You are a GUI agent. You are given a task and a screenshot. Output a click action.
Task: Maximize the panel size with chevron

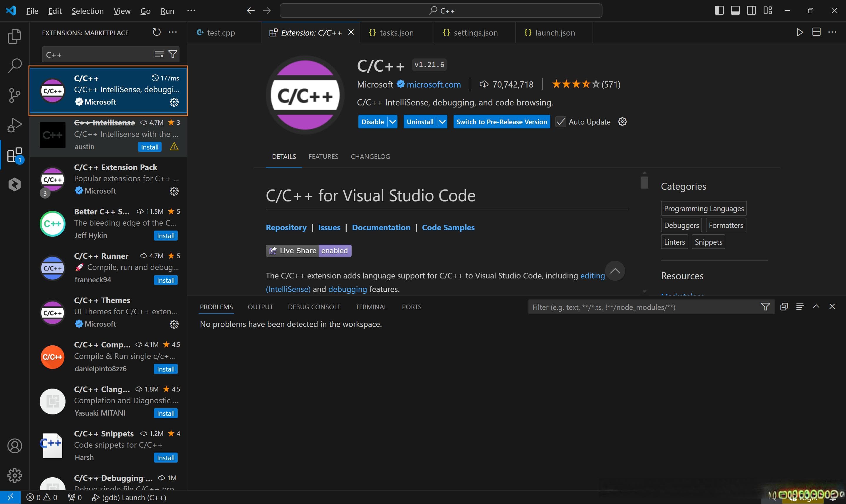coord(816,307)
